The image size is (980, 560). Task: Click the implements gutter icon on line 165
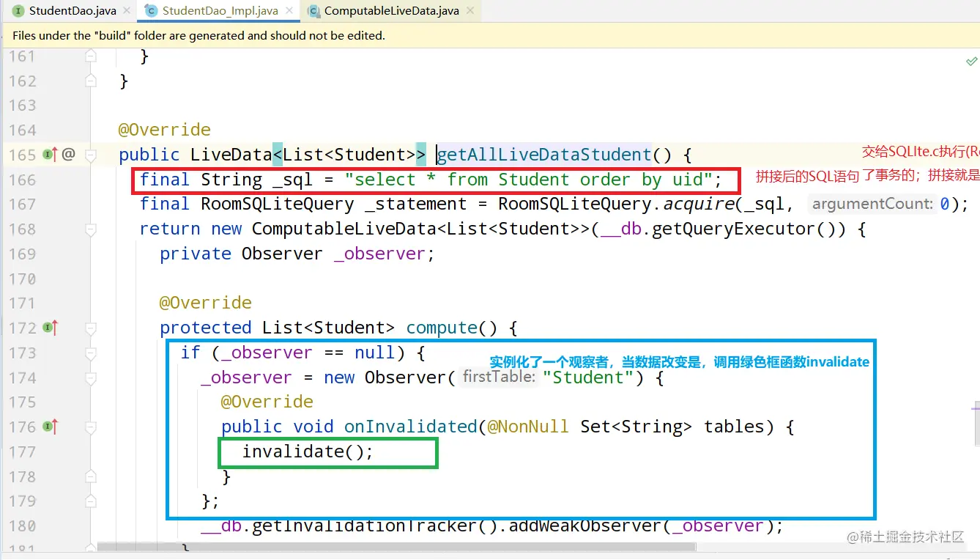tap(51, 155)
